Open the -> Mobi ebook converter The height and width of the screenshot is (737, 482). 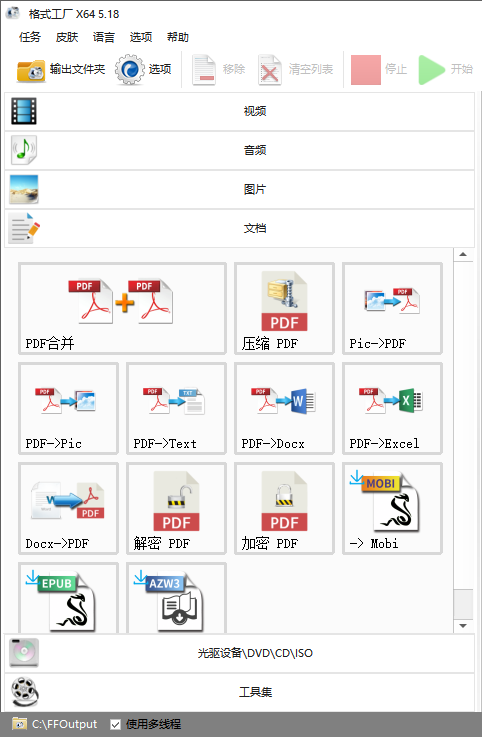click(392, 509)
